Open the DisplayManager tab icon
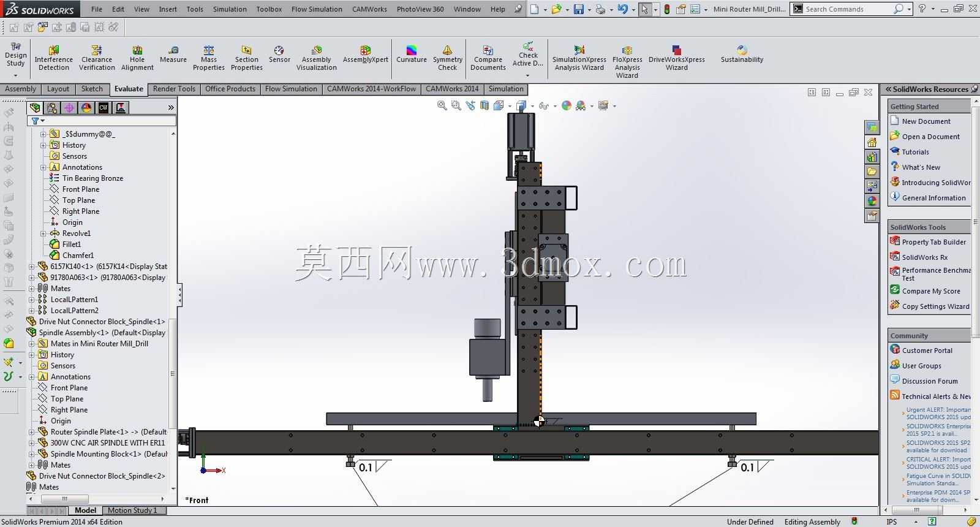 tap(86, 108)
